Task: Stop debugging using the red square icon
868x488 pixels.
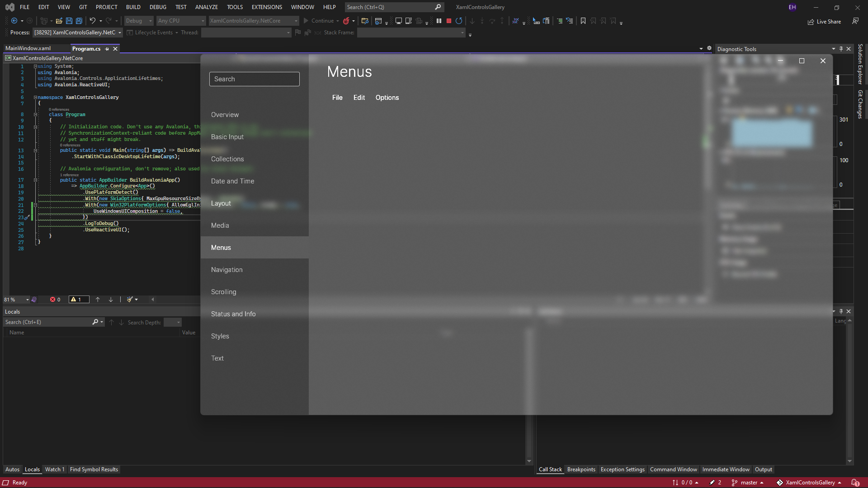Action: (448, 21)
